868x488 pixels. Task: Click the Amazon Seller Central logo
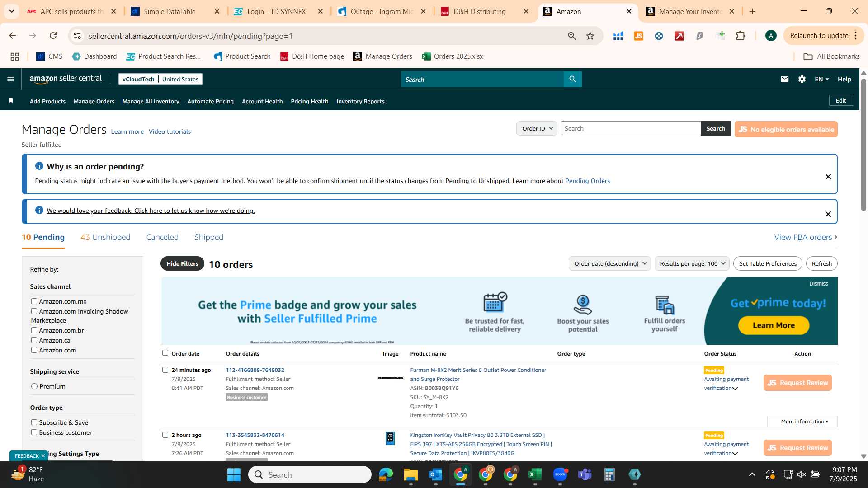click(66, 79)
